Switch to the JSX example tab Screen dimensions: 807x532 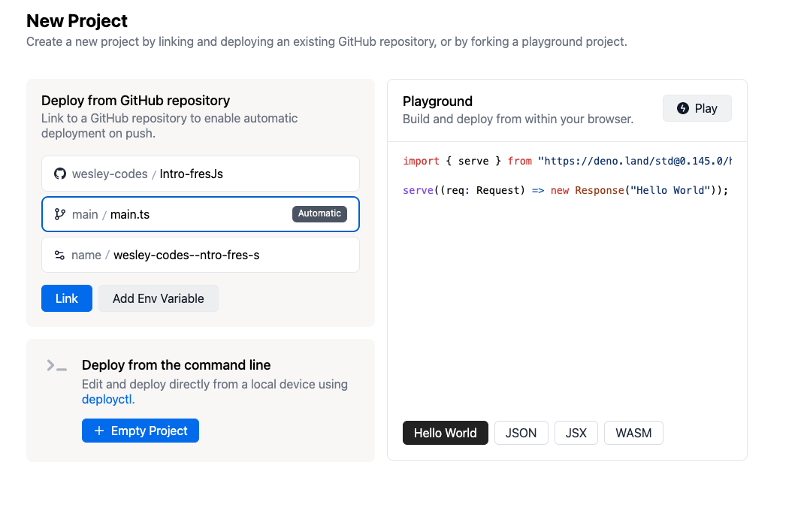(576, 434)
